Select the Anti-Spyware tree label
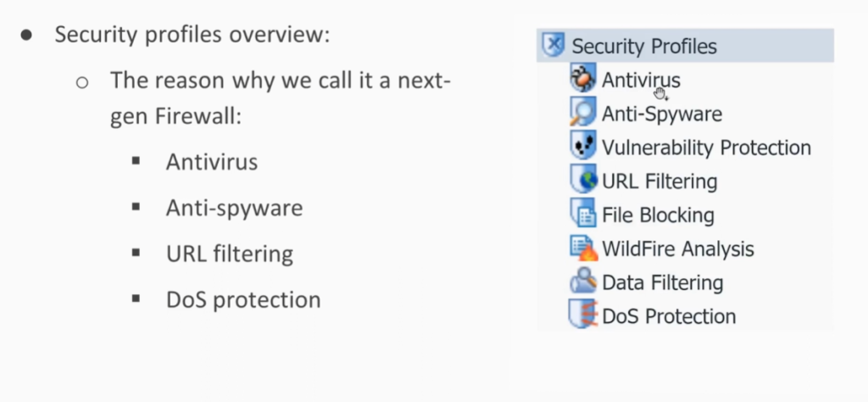Screen dimensions: 868x402 [x=662, y=114]
